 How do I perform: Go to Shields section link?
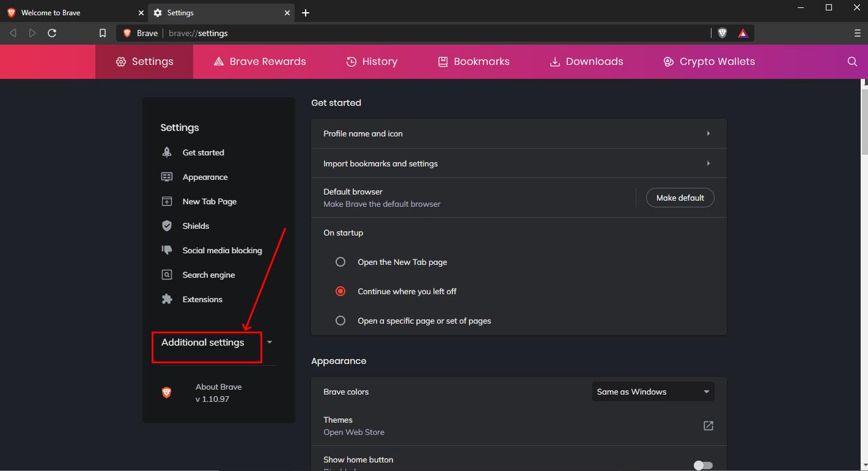pos(196,226)
